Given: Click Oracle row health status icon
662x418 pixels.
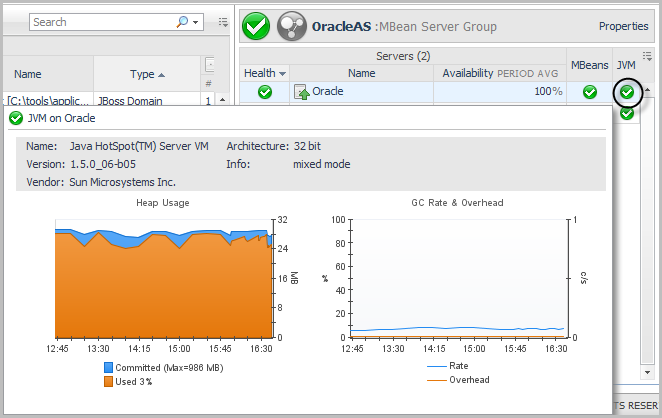Looking at the screenshot, I should (265, 92).
